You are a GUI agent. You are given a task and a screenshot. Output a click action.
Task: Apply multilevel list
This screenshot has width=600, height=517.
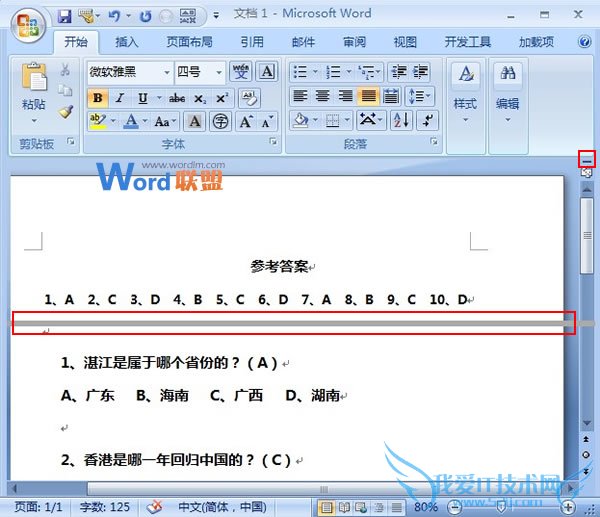[x=367, y=72]
